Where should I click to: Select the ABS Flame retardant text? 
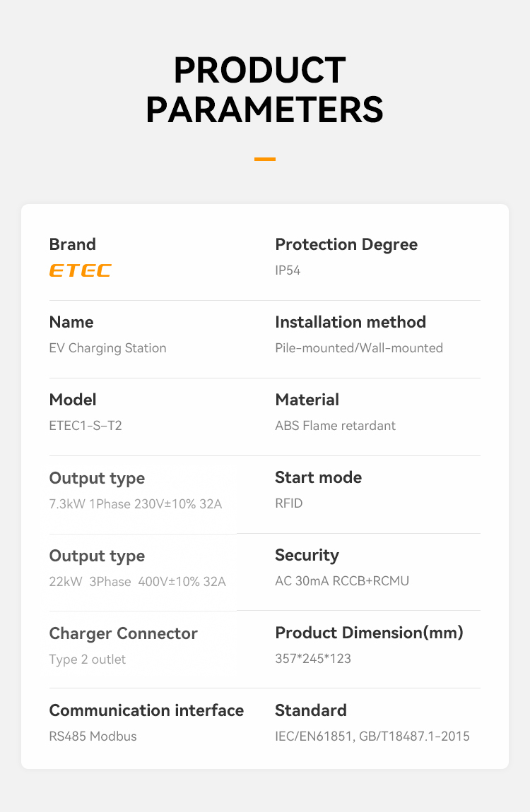335,426
